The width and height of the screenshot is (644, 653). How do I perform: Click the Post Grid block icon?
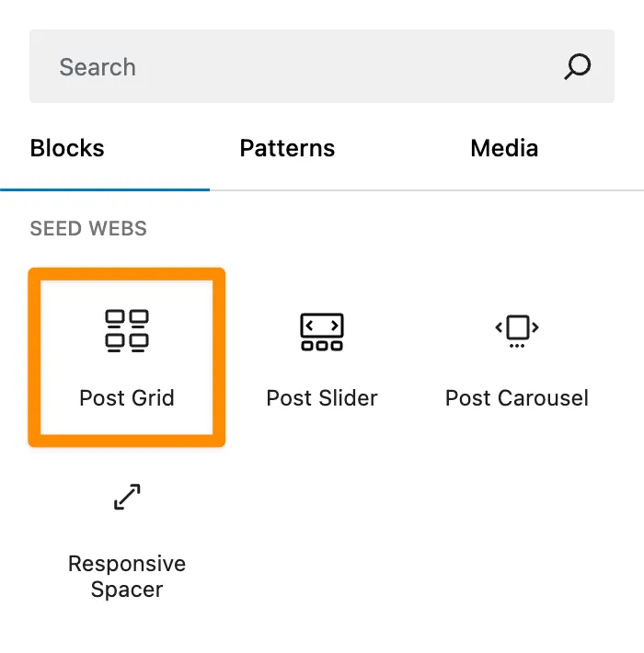coord(127,331)
